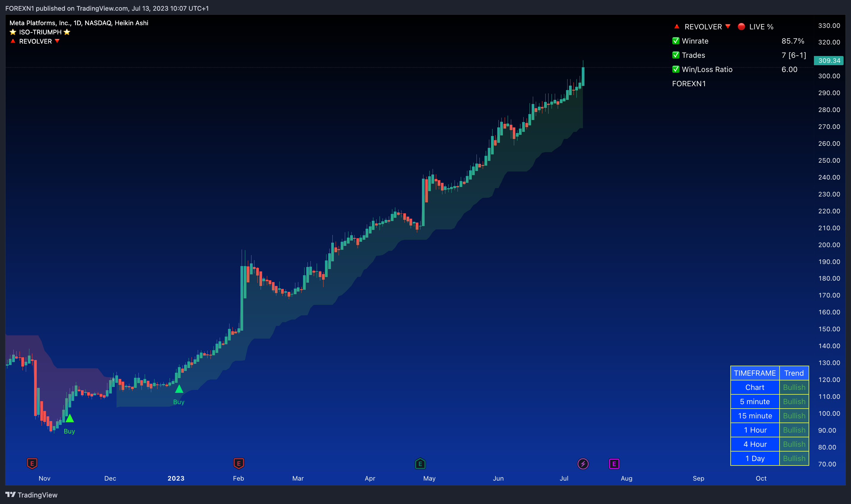Click the TIMEFRAME header cell
851x504 pixels.
coord(755,373)
